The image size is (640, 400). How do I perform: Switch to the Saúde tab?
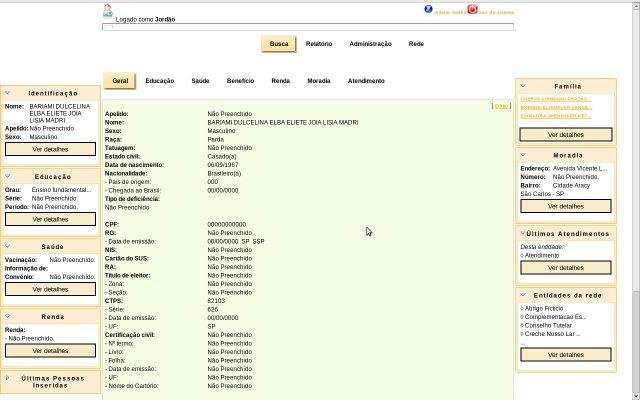tap(200, 81)
